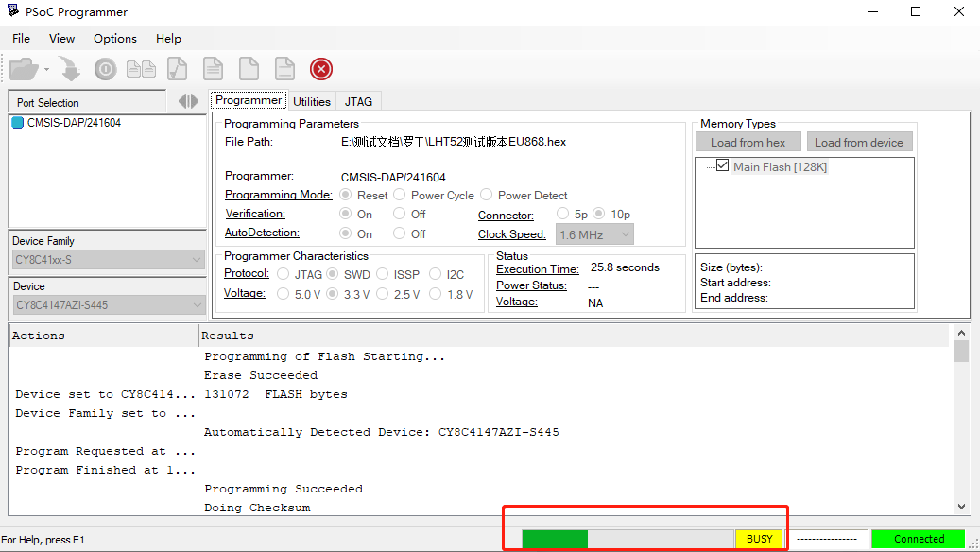The height and width of the screenshot is (552, 980).
Task: Click the Programming Mode link label
Action: [x=279, y=195]
